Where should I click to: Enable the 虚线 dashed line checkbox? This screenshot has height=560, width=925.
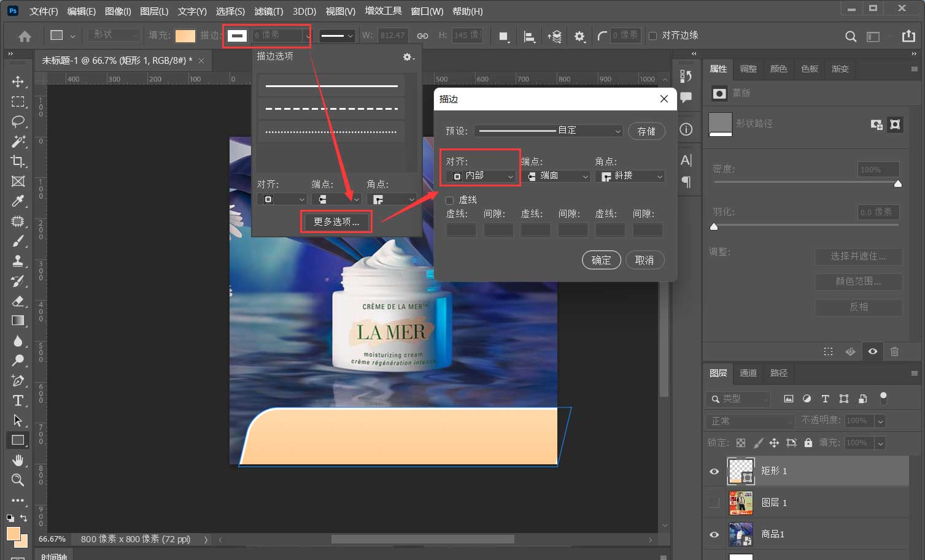(449, 200)
